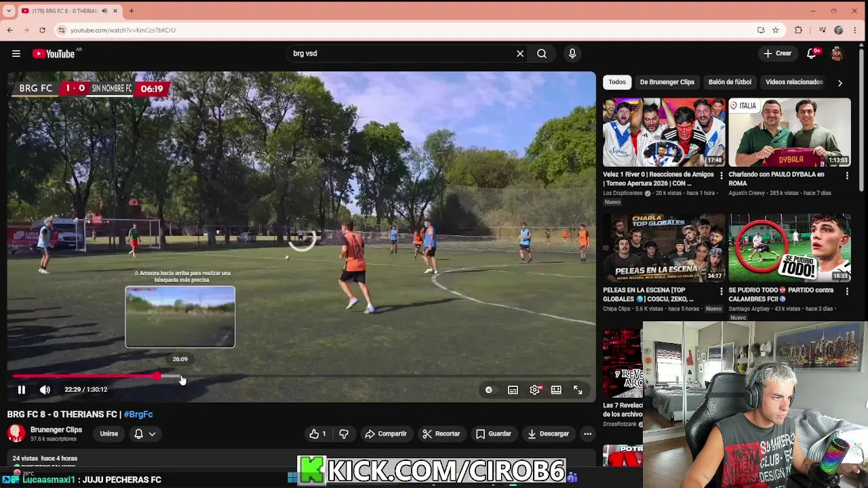Expand the subscription notification bell dropdown
The height and width of the screenshot is (488, 868).
(145, 434)
